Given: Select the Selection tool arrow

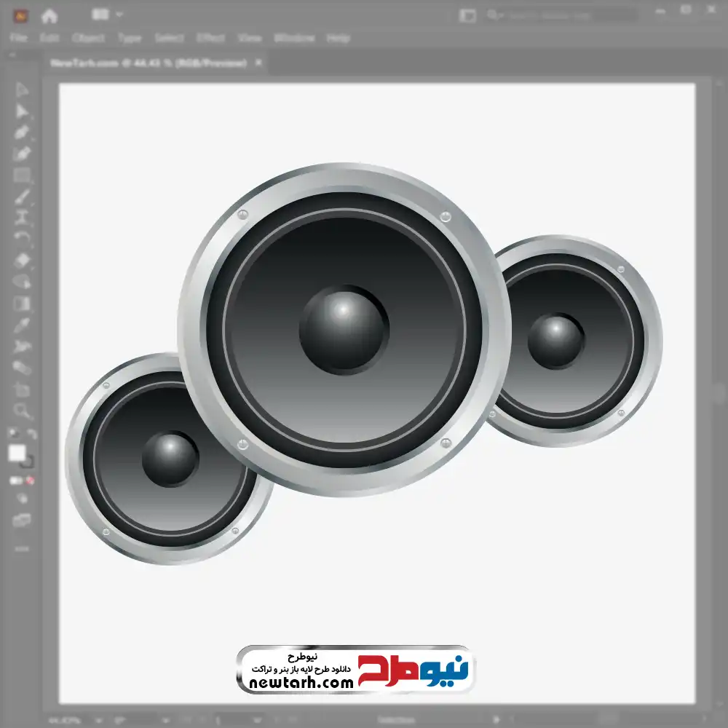Looking at the screenshot, I should (x=22, y=90).
